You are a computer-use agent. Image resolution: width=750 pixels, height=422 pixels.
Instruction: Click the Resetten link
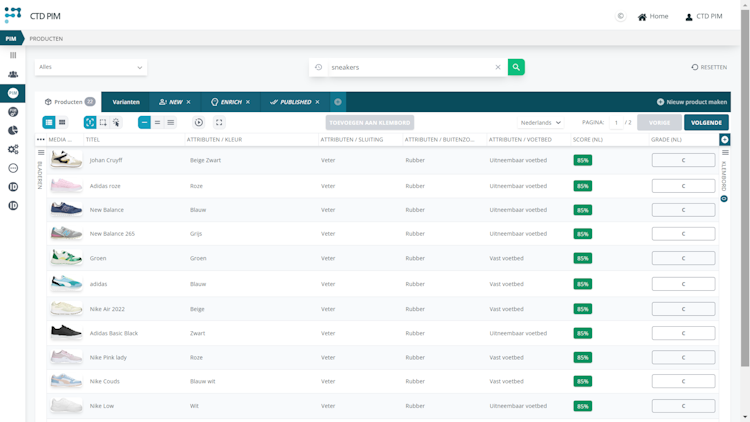pos(709,67)
